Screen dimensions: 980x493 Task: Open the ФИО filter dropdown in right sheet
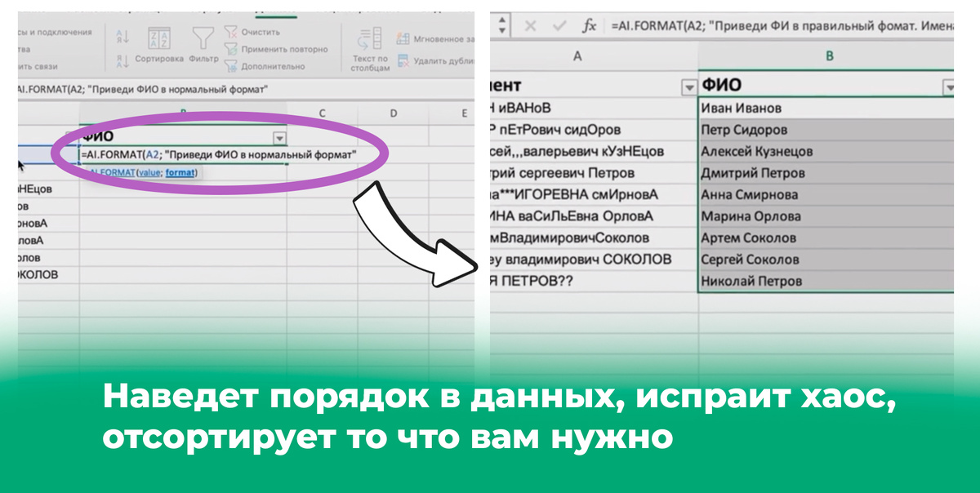(948, 87)
